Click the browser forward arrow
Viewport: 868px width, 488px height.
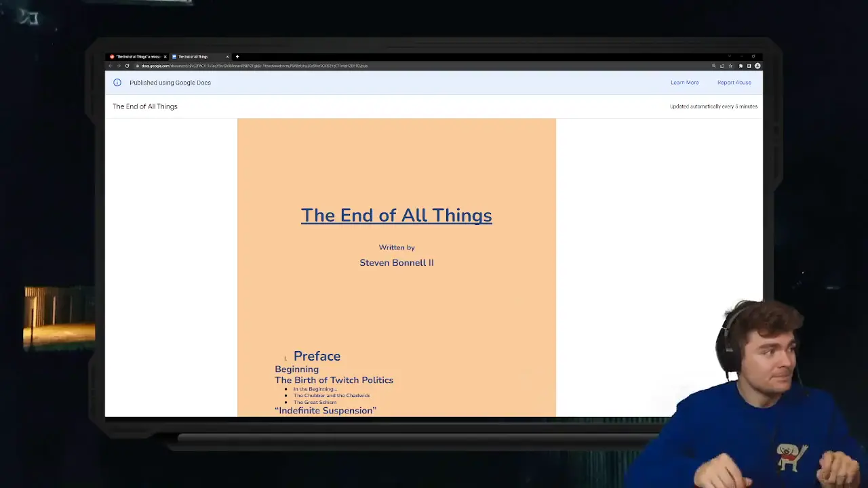pyautogui.click(x=119, y=66)
